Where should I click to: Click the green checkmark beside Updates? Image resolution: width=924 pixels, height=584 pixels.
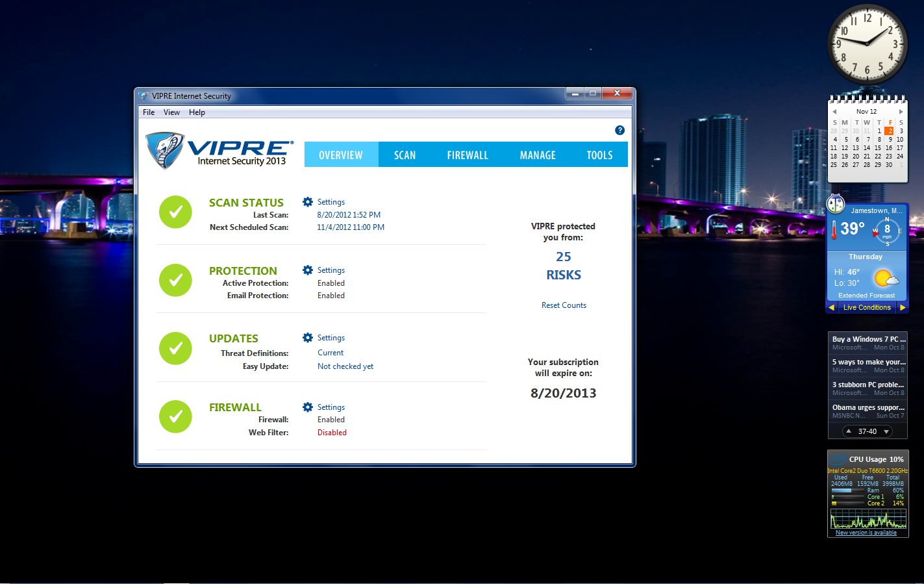coord(175,349)
